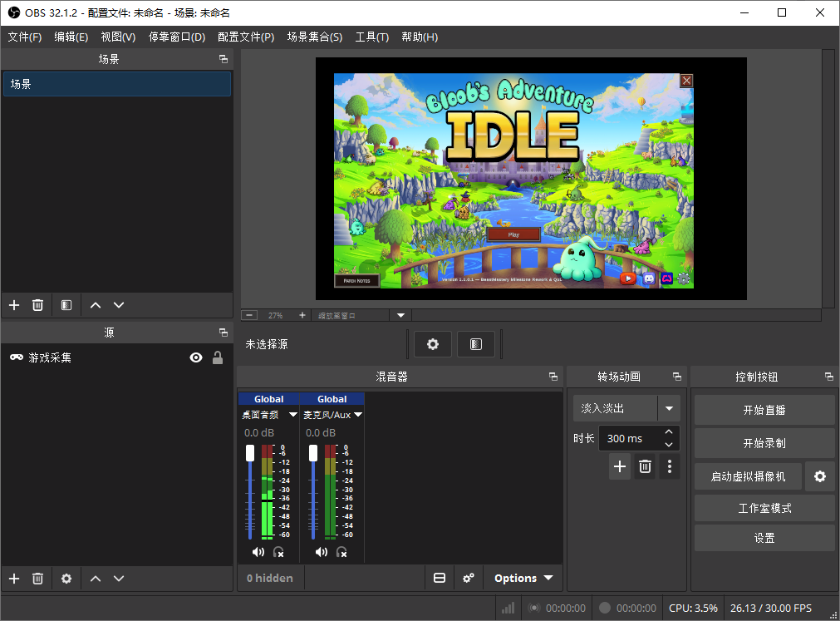Screen dimensions: 840x621
Task: Open mixer advanced audio properties gears icon
Action: (x=469, y=578)
